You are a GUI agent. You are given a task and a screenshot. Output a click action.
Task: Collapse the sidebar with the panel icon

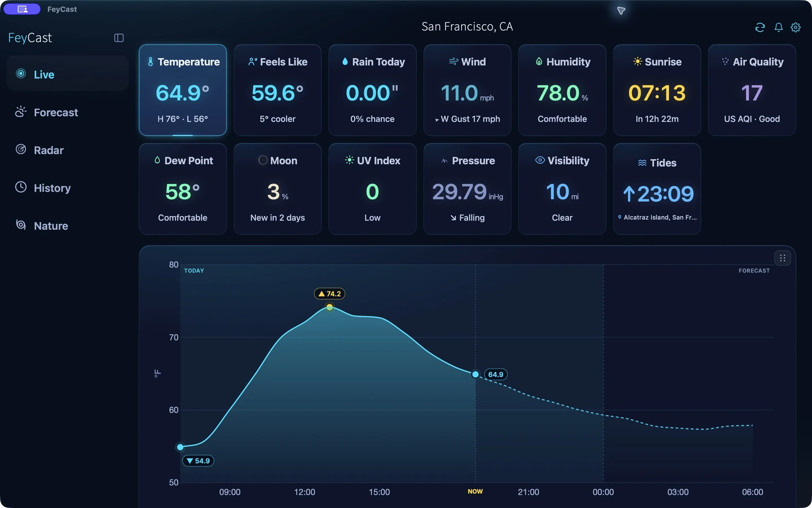click(x=119, y=38)
